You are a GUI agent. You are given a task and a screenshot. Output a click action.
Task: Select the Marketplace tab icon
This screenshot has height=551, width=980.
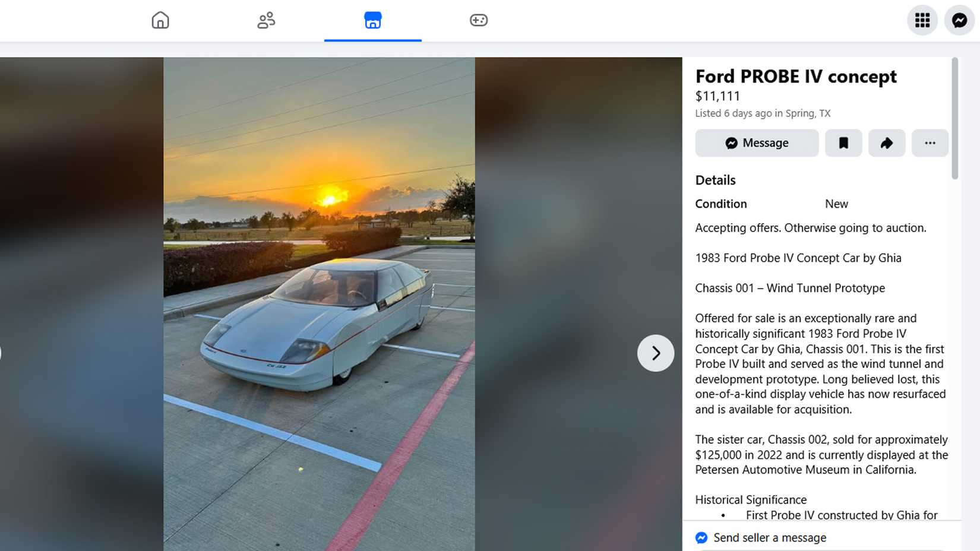(372, 20)
